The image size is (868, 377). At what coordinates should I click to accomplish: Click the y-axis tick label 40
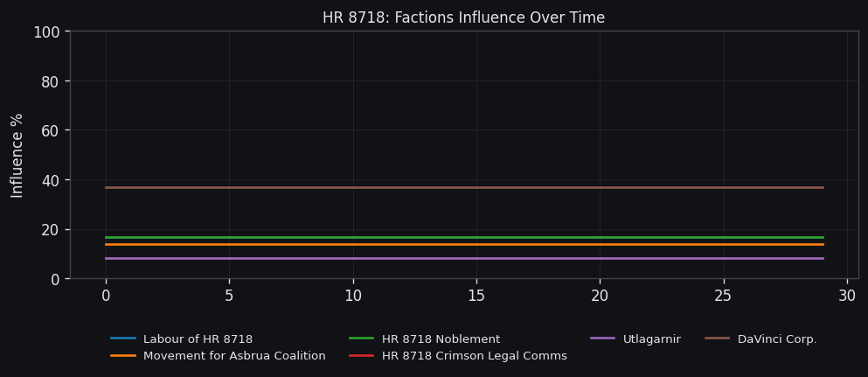(x=50, y=180)
